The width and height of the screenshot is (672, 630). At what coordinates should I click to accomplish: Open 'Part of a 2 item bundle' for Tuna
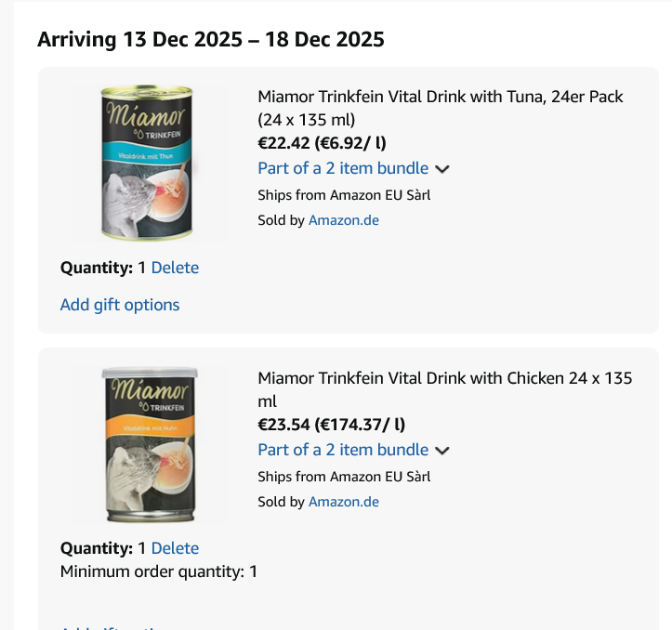tap(343, 168)
